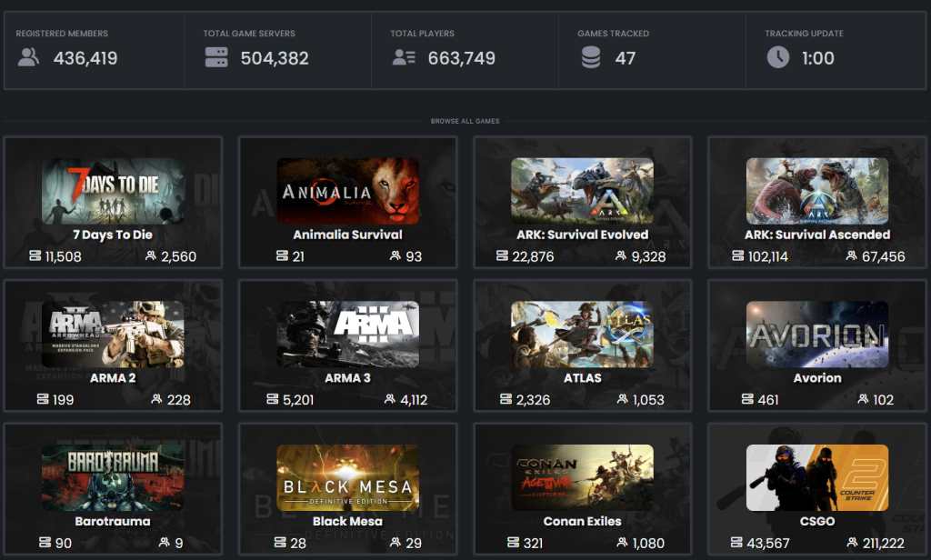Click the 663,749 total players value
Viewport: 931px width, 560px height.
(461, 58)
